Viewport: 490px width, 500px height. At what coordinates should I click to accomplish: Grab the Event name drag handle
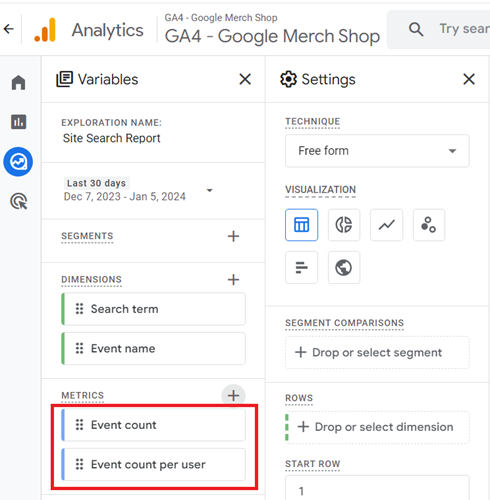click(79, 348)
